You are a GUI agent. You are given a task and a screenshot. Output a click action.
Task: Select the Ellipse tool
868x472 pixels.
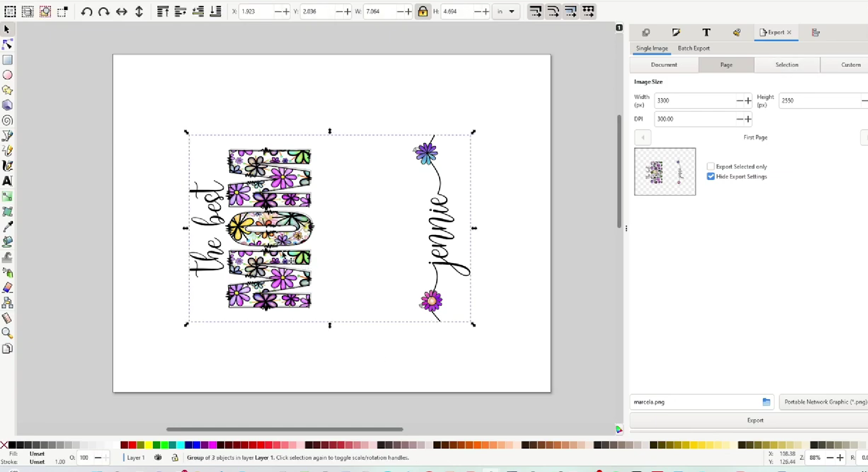click(x=8, y=75)
